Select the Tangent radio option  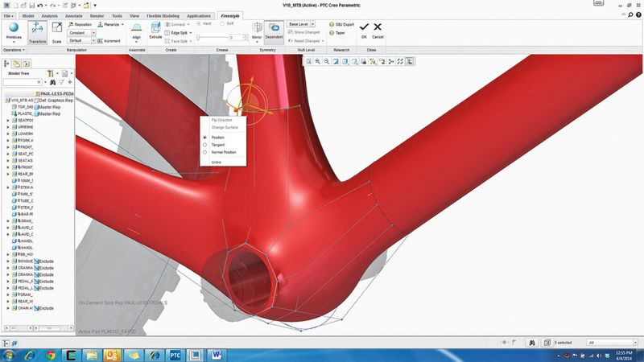point(205,145)
